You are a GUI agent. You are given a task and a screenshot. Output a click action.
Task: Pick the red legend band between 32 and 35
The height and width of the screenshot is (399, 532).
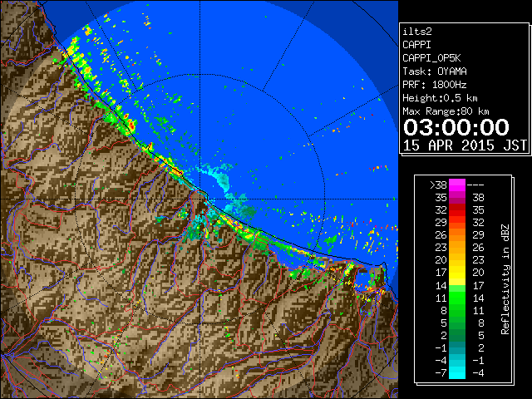pos(457,210)
